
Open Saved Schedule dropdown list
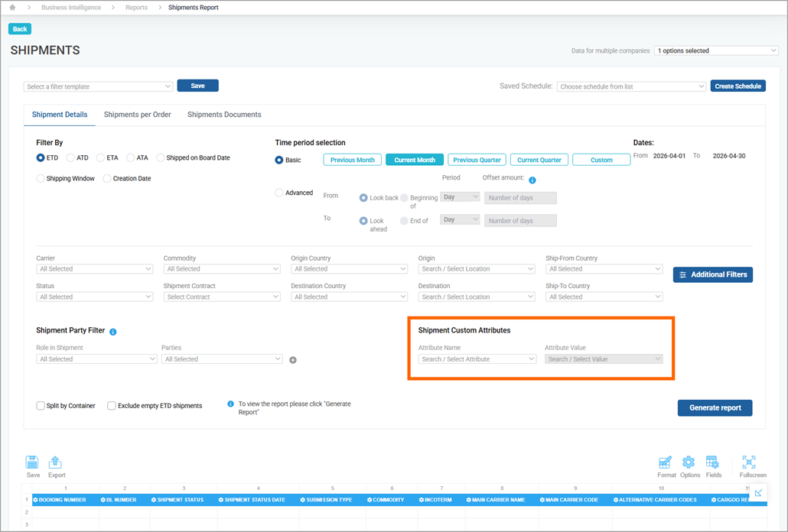pos(631,86)
